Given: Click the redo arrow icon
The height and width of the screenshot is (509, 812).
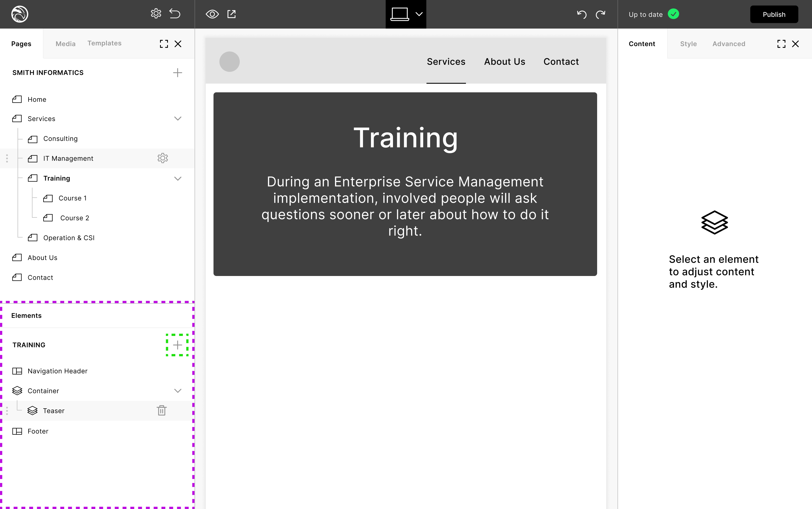Looking at the screenshot, I should click(x=600, y=14).
